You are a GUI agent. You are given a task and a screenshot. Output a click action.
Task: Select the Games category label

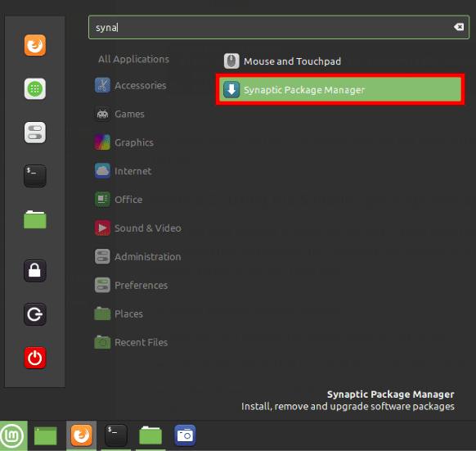129,114
